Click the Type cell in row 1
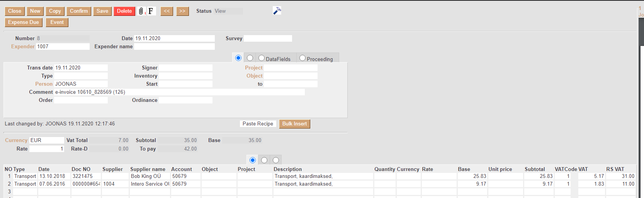The width and height of the screenshot is (644, 198). tap(25, 176)
